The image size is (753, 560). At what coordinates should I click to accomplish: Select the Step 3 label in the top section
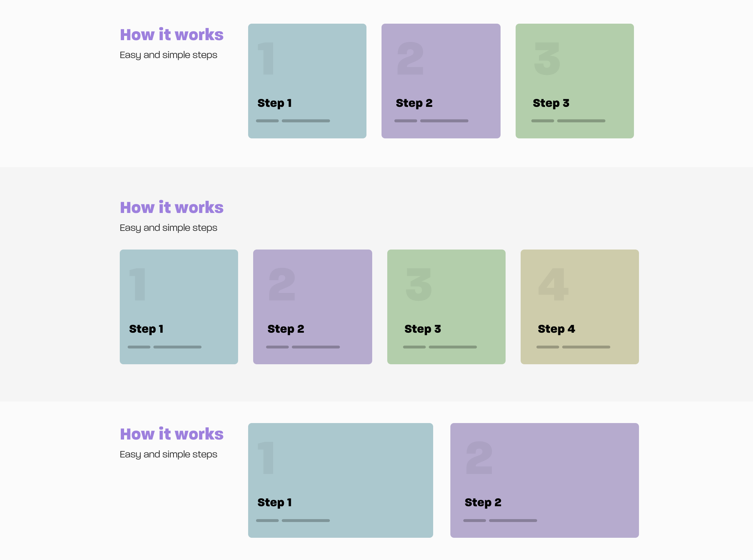tap(551, 103)
